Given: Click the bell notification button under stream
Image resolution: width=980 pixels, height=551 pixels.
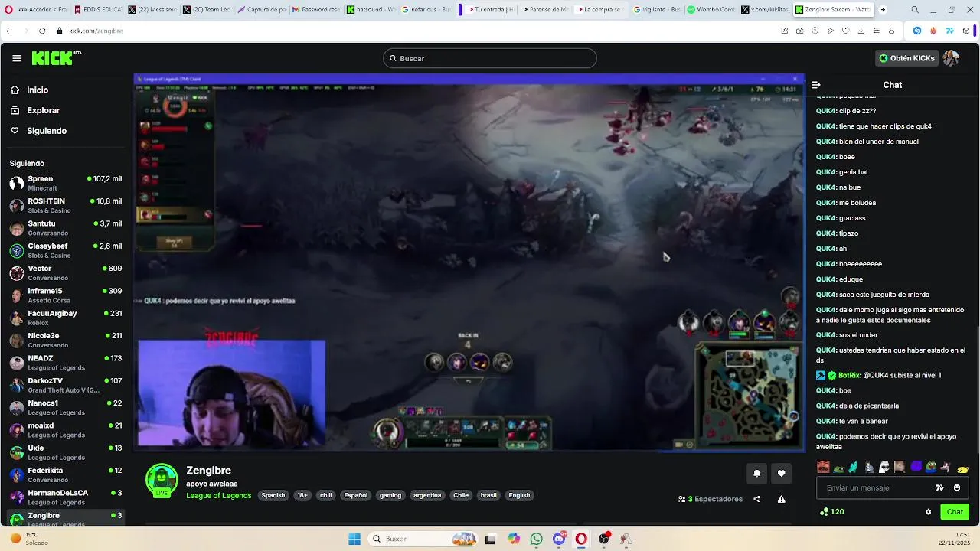Looking at the screenshot, I should point(756,473).
